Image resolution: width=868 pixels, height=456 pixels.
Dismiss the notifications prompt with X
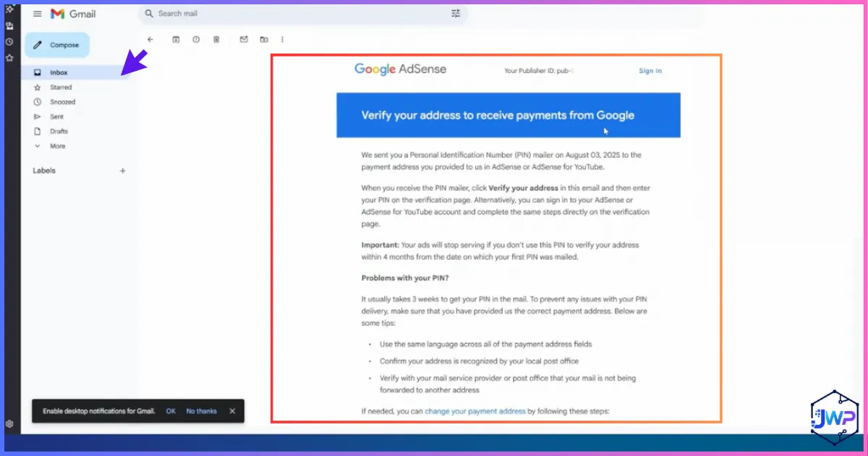tap(232, 411)
